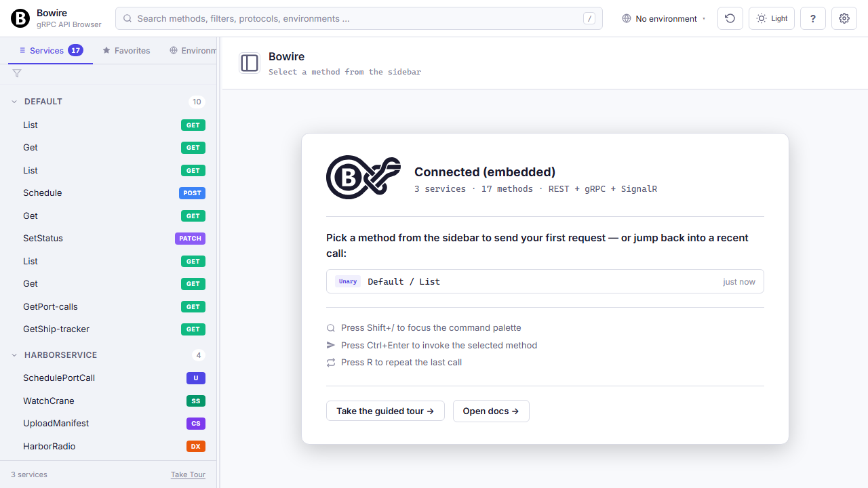Toggle the sidebar panel icon beside Bowire title
This screenshot has width=868, height=488.
[x=250, y=63]
